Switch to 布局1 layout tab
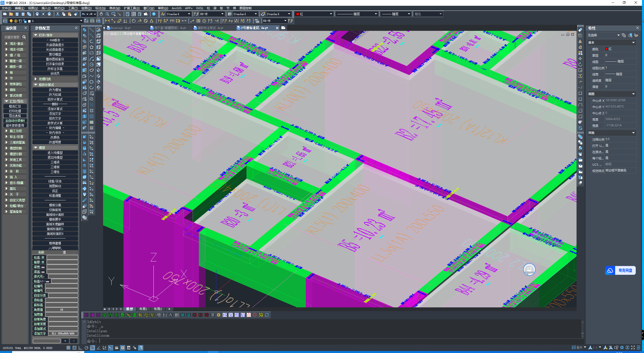 click(143, 309)
